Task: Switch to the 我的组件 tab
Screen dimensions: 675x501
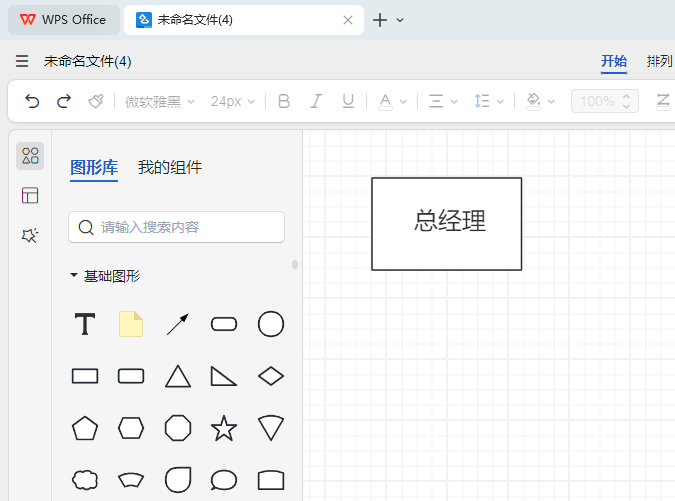Action: 170,167
